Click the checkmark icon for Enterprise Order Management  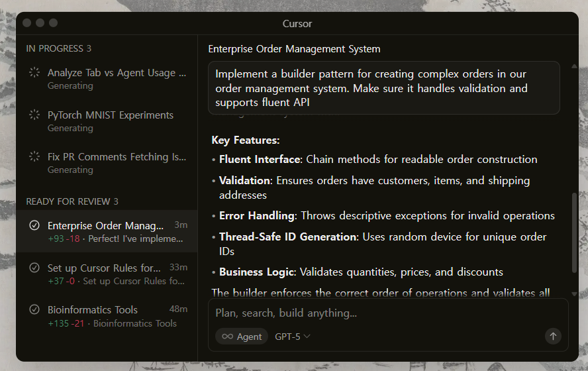tap(34, 226)
